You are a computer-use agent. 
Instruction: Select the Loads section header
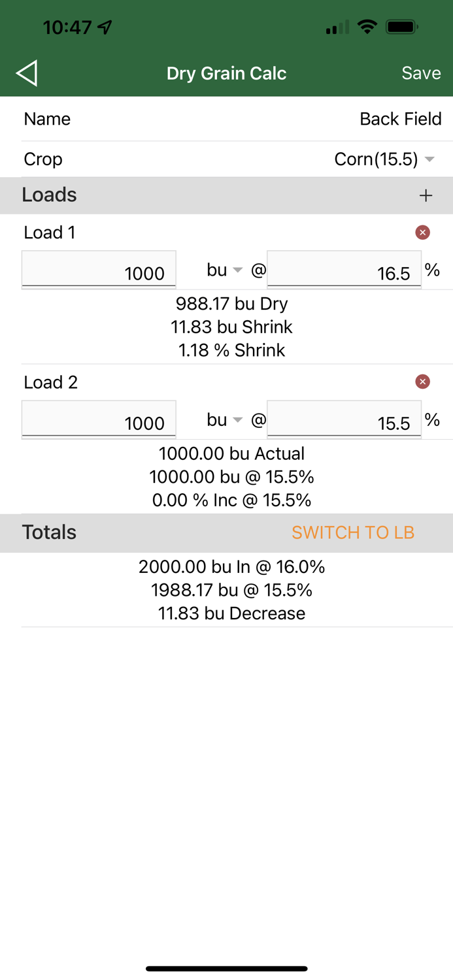pyautogui.click(x=50, y=195)
